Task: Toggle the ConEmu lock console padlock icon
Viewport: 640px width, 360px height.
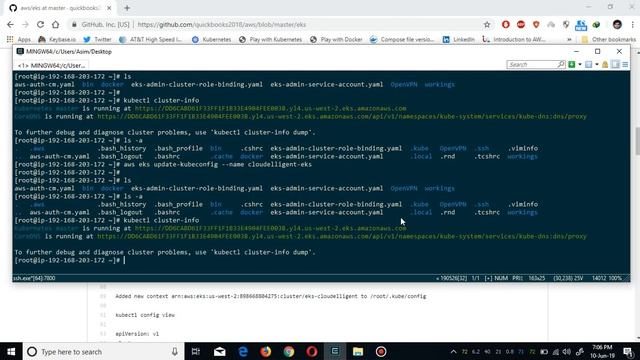Action: coord(605,64)
